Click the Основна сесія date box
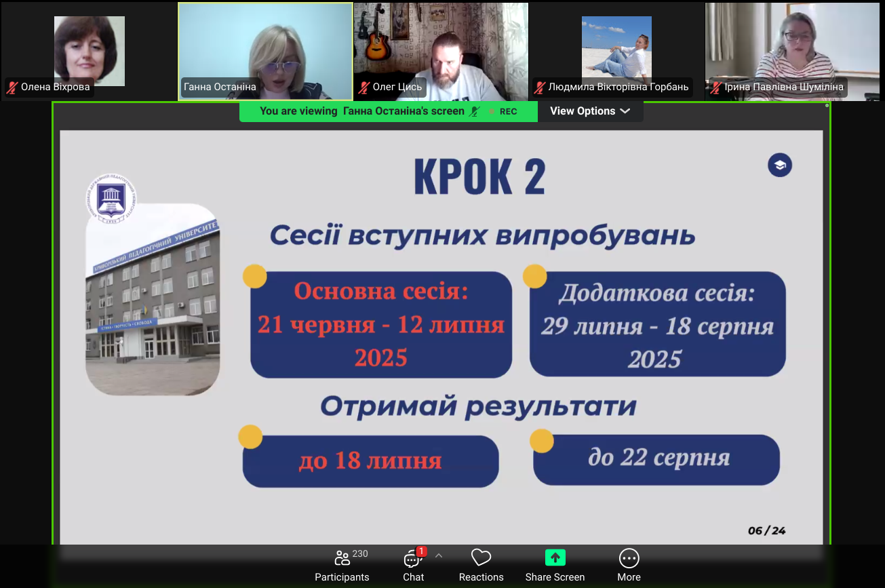The height and width of the screenshot is (588, 885). tap(381, 325)
